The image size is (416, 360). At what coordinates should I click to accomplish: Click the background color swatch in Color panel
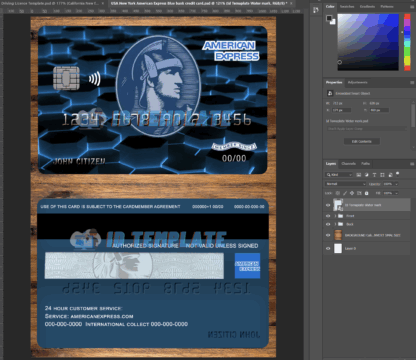coord(333,22)
